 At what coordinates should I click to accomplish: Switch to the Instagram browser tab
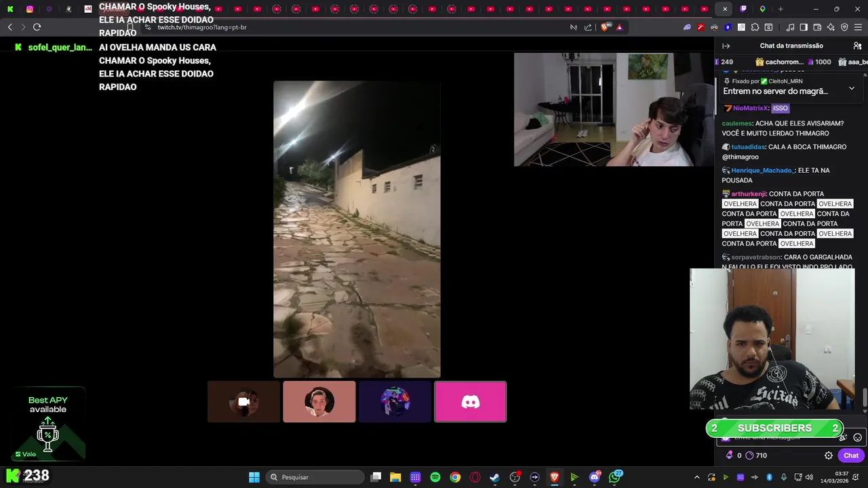[x=30, y=9]
